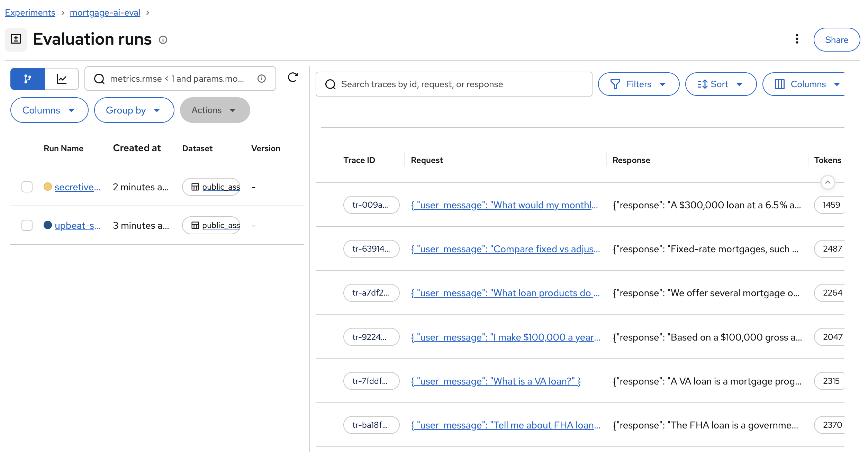Check the upbeat-s run checkbox
This screenshot has width=868, height=452.
click(27, 225)
